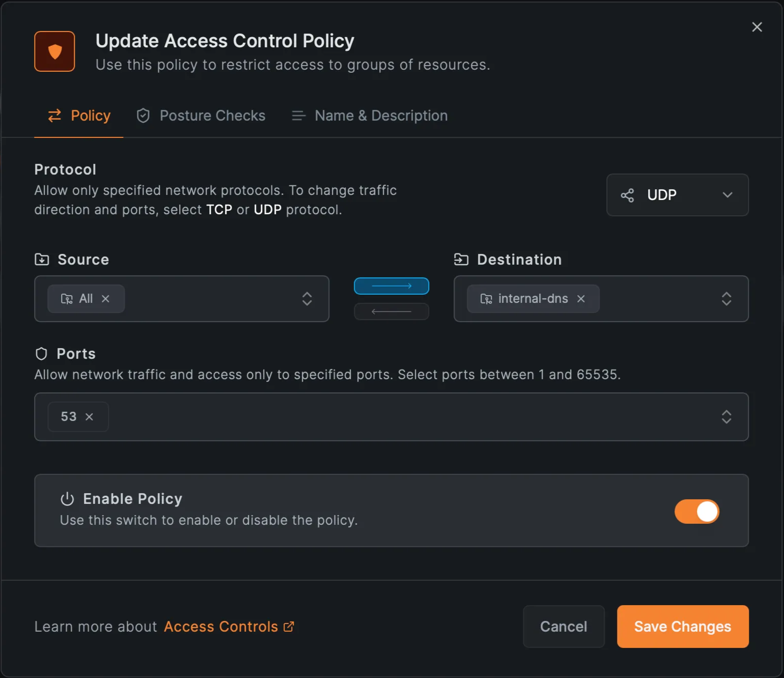This screenshot has width=784, height=678.
Task: Click the shield-check icon next to Posture Checks
Action: (x=143, y=116)
